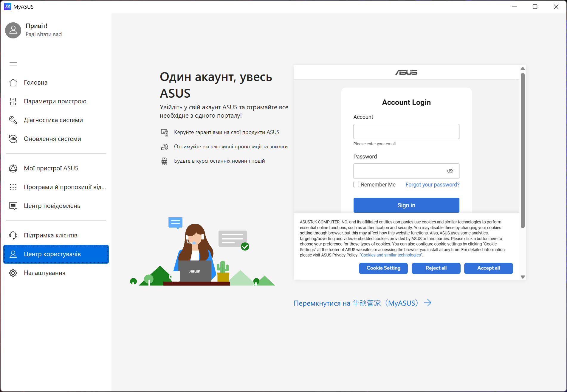The width and height of the screenshot is (567, 392).
Task: Select Оновлення системи in sidebar
Action: click(56, 139)
